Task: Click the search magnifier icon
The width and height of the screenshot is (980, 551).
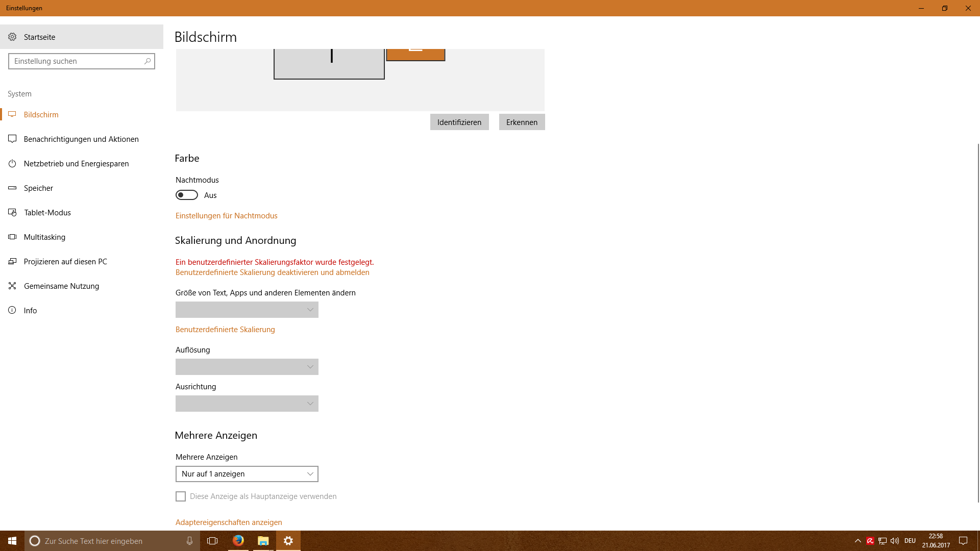Action: [x=148, y=61]
